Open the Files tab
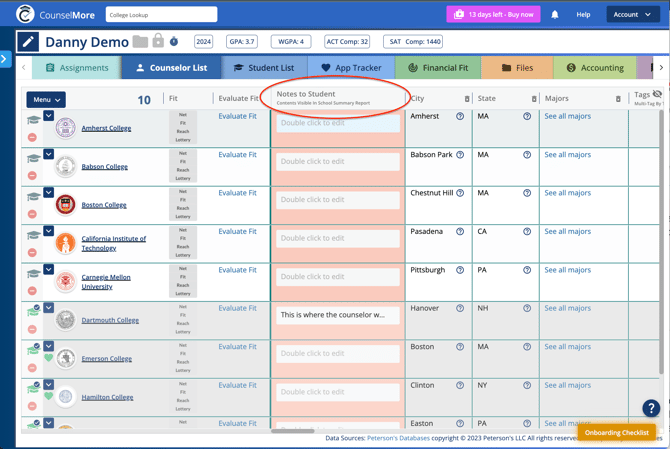The width and height of the screenshot is (670, 449). [517, 68]
